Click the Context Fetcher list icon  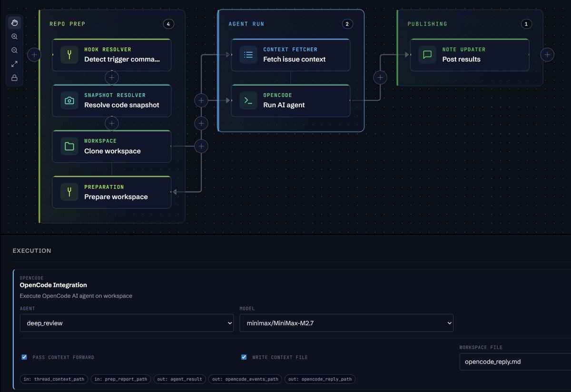pos(248,55)
